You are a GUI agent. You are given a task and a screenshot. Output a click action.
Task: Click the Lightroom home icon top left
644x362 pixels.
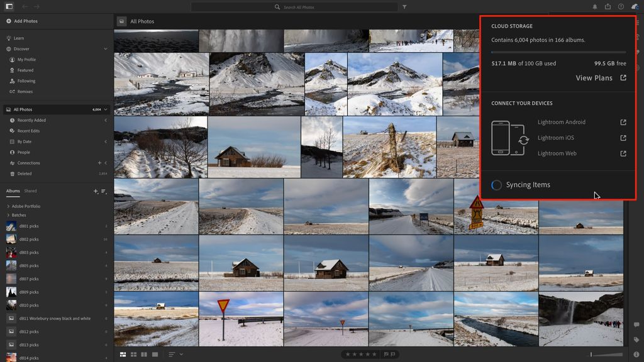tap(8, 6)
